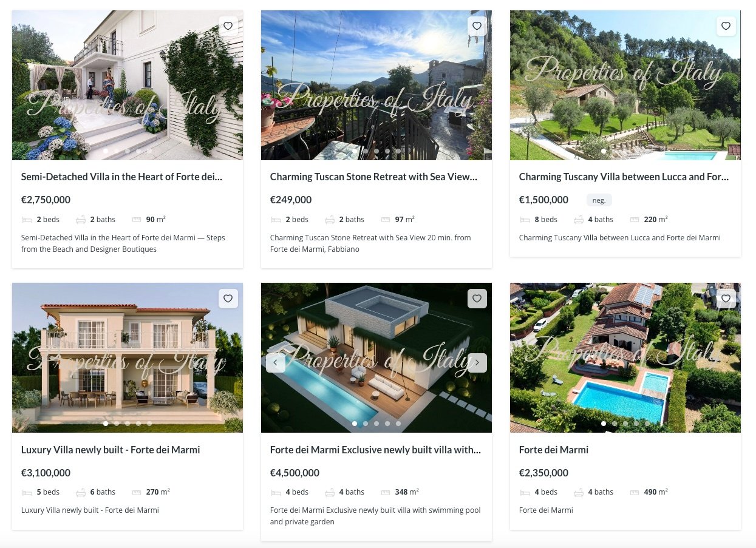
Task: Open Charming Tuscany Villa between Lucca title
Action: click(624, 177)
